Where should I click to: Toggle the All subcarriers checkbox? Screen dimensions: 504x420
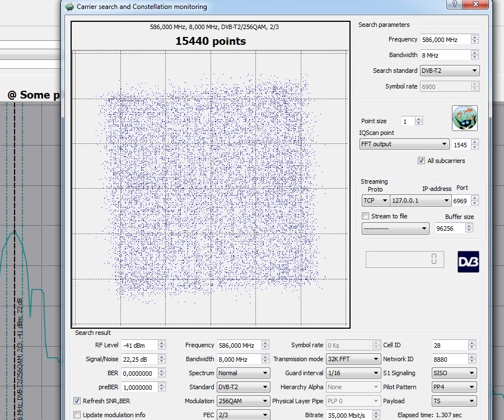click(421, 161)
